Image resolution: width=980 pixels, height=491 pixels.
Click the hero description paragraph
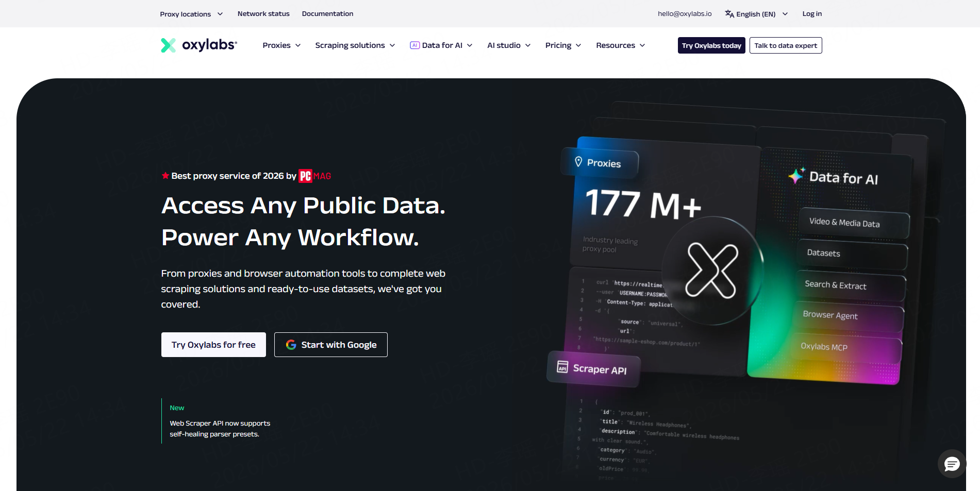[x=303, y=289]
